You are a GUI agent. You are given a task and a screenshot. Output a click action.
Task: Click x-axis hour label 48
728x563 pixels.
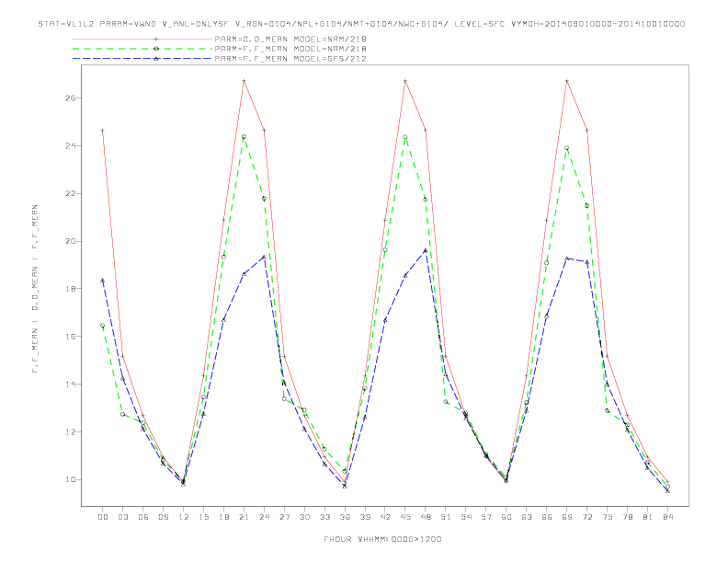pyautogui.click(x=426, y=517)
